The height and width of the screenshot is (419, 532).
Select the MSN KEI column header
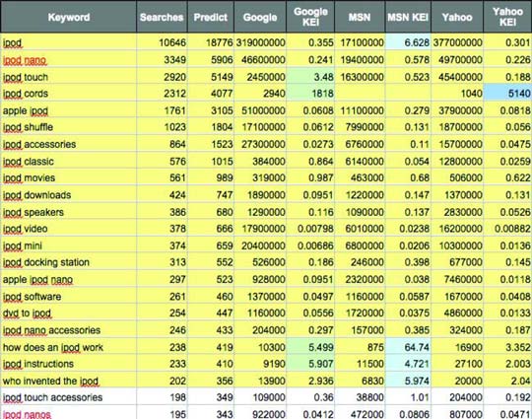point(408,17)
